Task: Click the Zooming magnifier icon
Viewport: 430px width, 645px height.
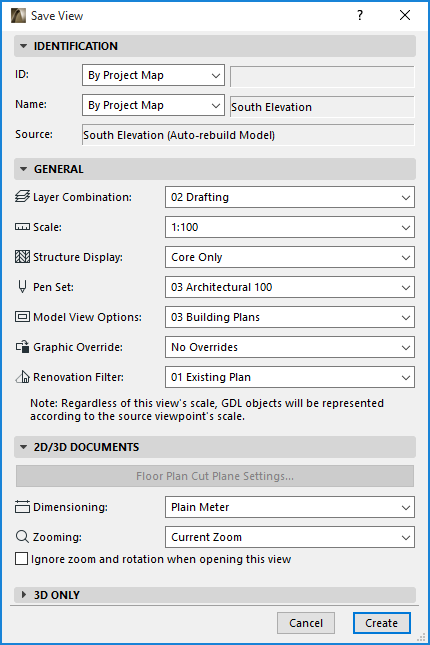Action: (22, 536)
